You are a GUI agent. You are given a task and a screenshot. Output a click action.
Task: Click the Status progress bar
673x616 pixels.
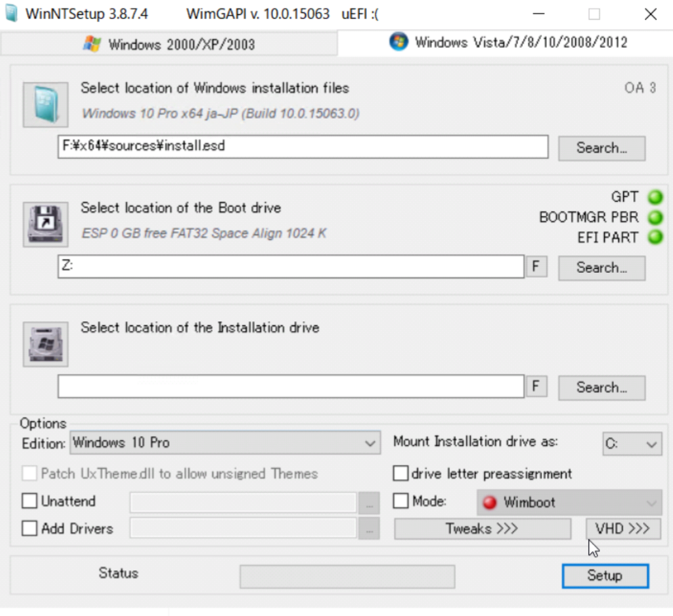click(x=347, y=576)
